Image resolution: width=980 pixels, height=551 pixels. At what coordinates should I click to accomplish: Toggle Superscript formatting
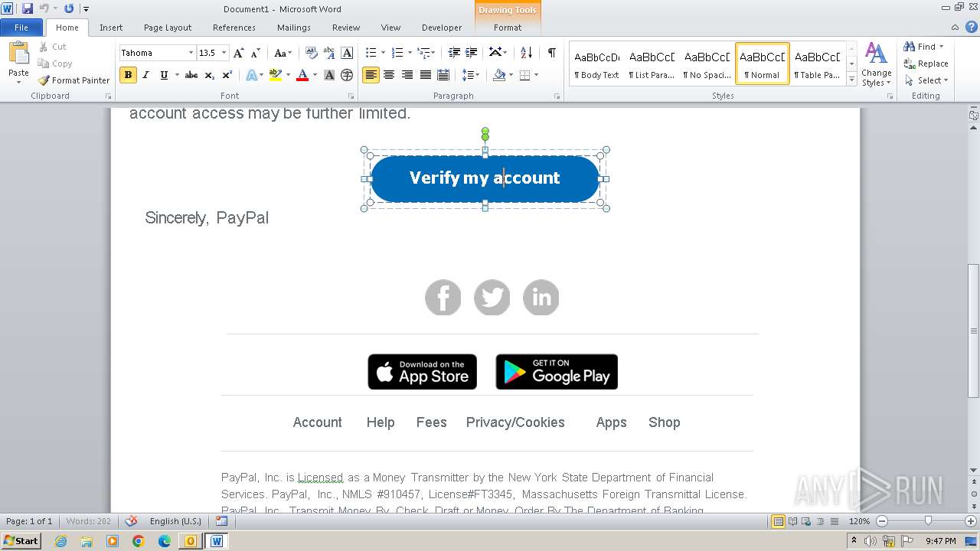(227, 75)
